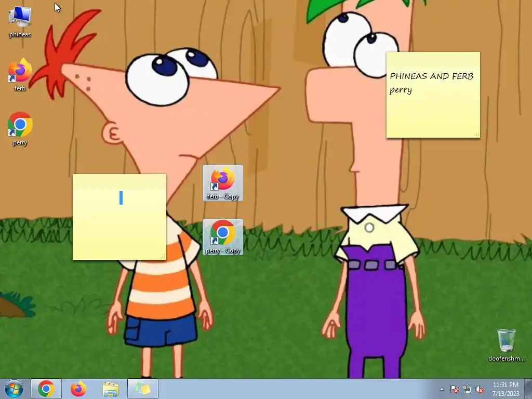Open Firefox from the taskbar
Image resolution: width=532 pixels, height=399 pixels.
pyautogui.click(x=78, y=389)
